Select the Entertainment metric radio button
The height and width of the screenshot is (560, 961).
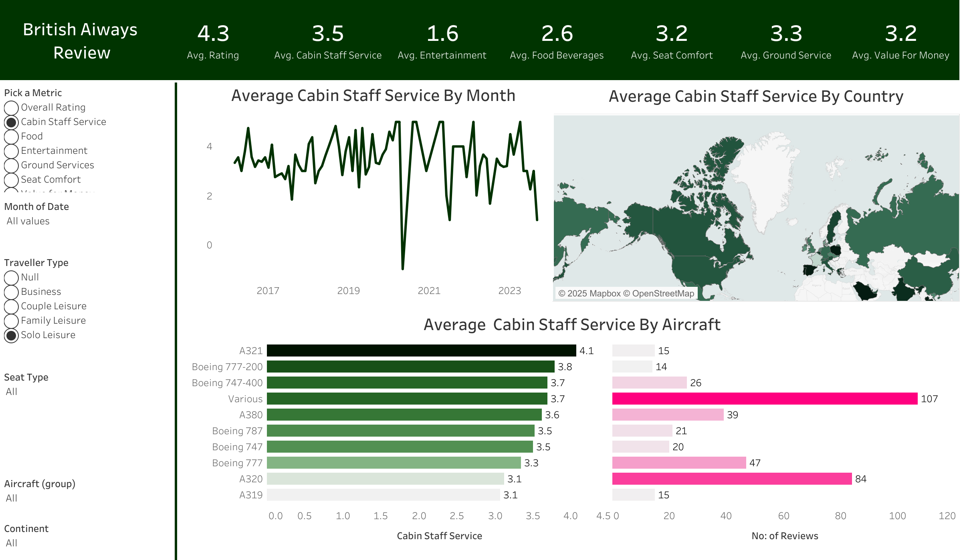(11, 151)
